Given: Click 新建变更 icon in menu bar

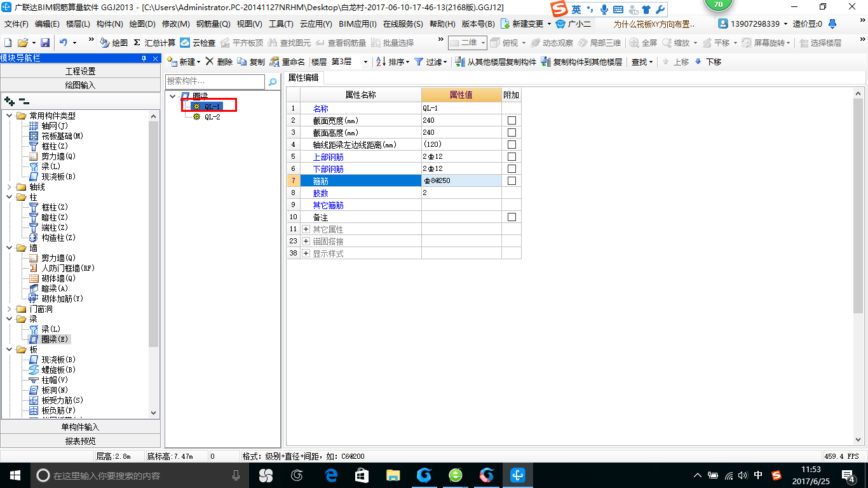Looking at the screenshot, I should point(505,24).
